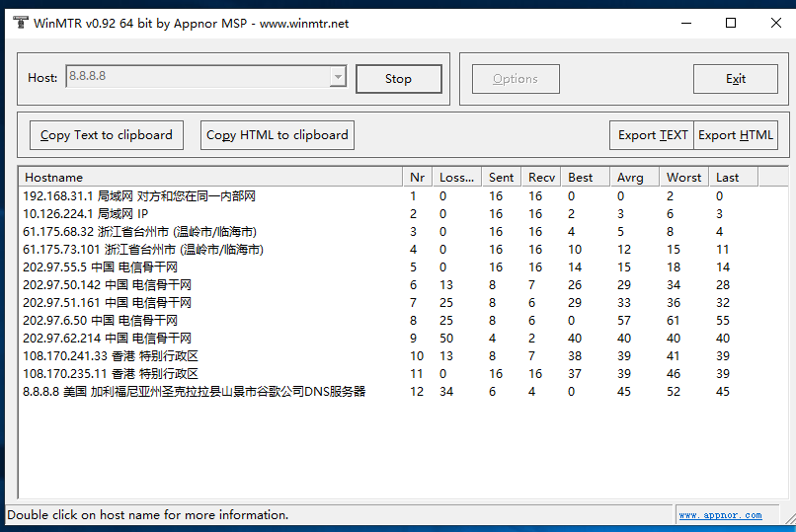Select the 202.97.55.5 hop row

click(390, 267)
